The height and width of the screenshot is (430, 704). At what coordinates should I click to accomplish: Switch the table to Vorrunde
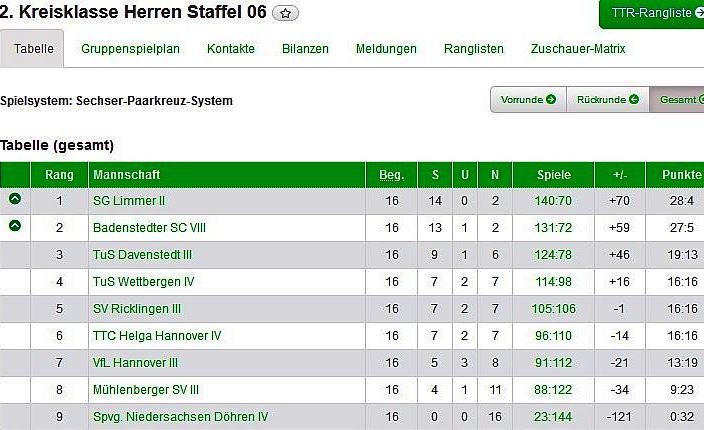[x=522, y=99]
